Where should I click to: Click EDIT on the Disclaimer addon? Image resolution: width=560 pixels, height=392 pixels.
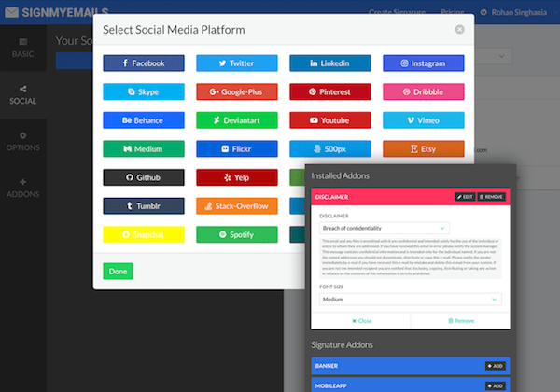(x=465, y=197)
